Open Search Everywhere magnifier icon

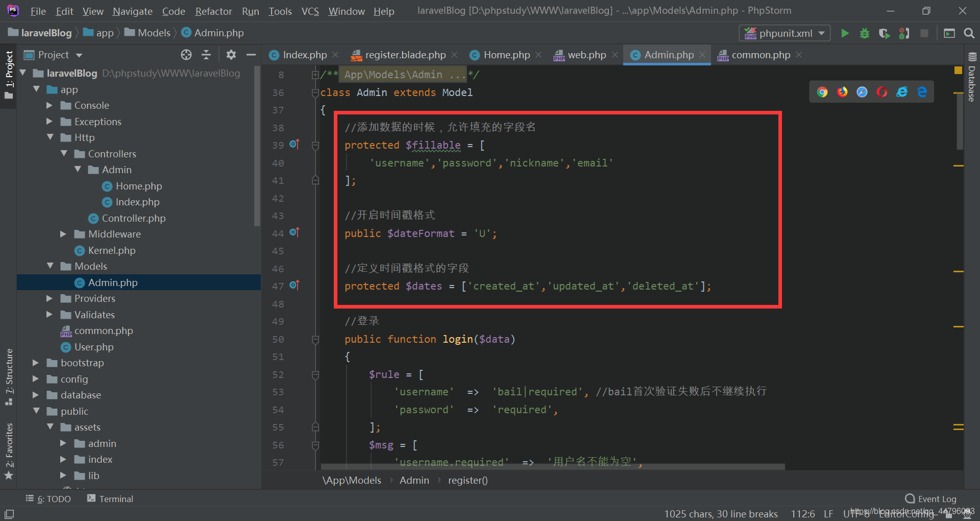point(969,33)
